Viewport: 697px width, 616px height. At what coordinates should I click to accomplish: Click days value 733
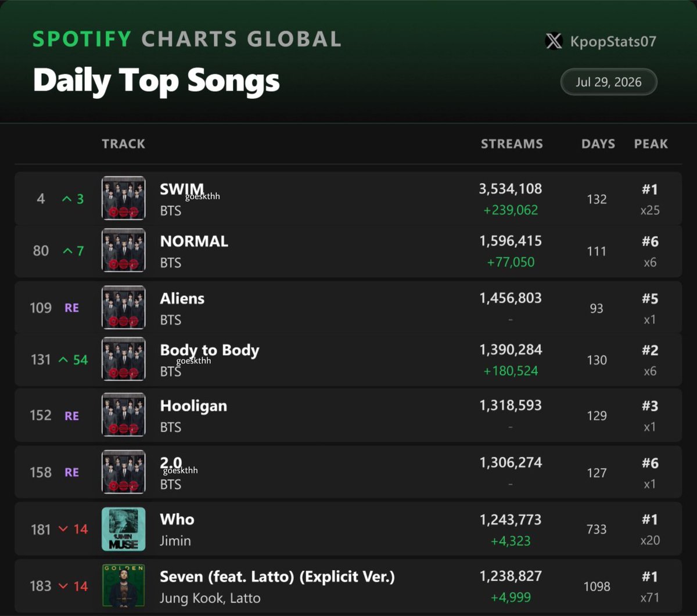pyautogui.click(x=597, y=529)
